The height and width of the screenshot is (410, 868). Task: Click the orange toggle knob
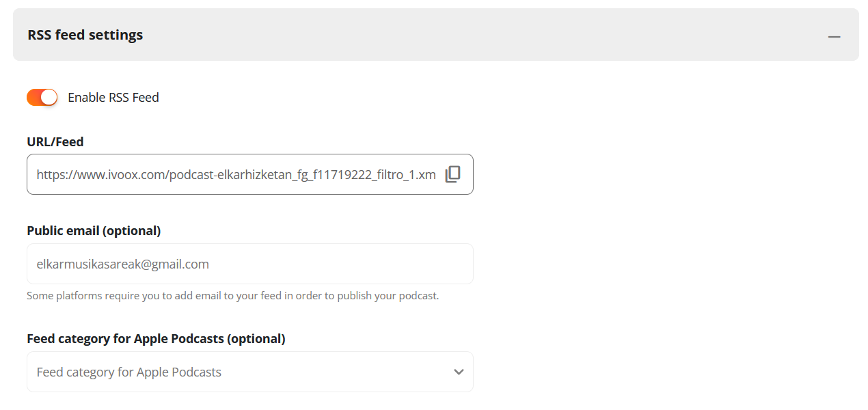point(49,97)
